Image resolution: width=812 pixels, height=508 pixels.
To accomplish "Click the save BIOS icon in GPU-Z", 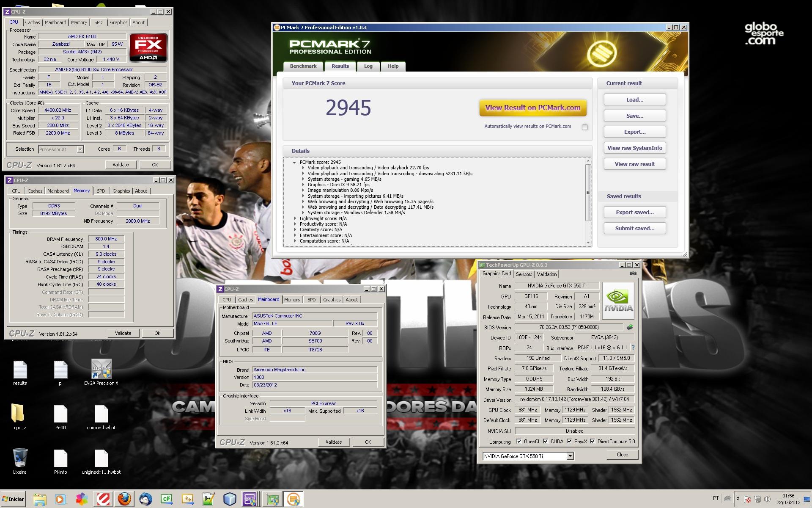I will [630, 327].
